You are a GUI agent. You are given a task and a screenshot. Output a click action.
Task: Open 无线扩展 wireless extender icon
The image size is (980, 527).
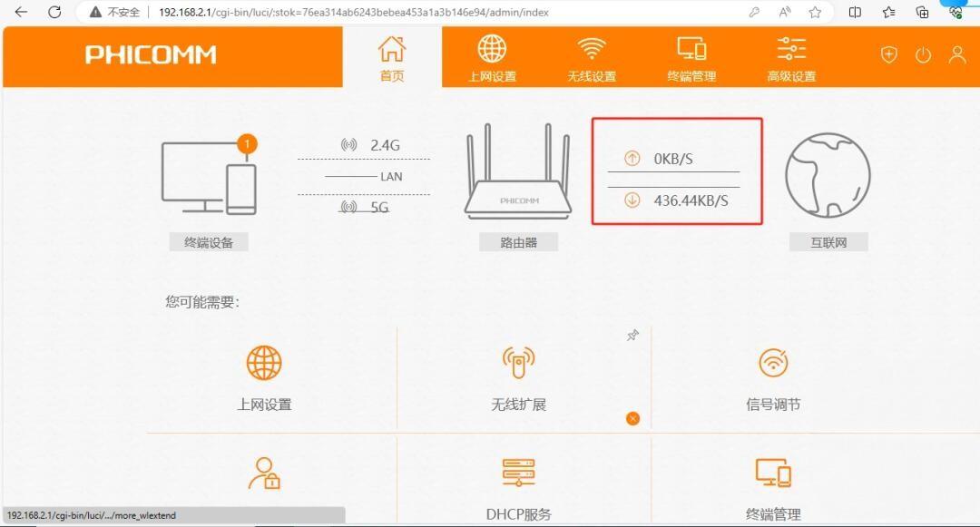[x=518, y=363]
